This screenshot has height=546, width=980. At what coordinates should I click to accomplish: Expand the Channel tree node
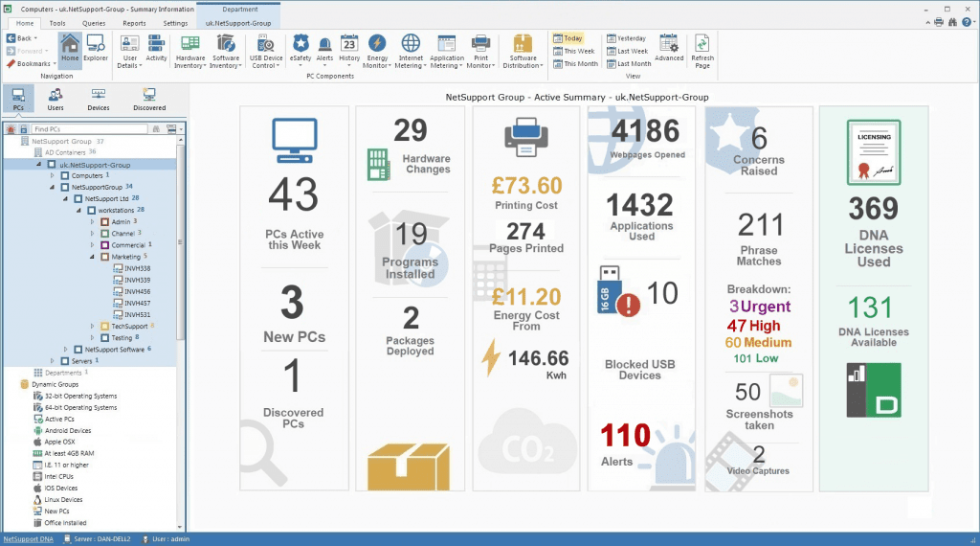click(x=93, y=234)
